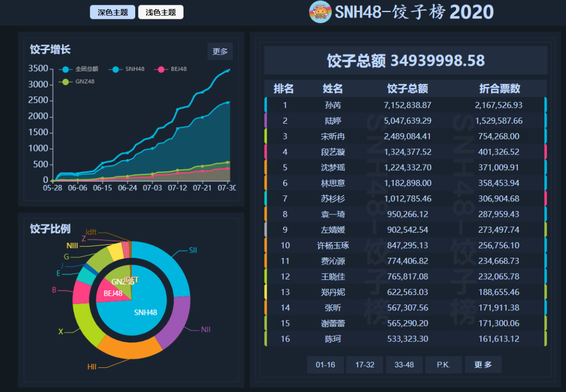Click the idft label in donut chart

[91, 232]
